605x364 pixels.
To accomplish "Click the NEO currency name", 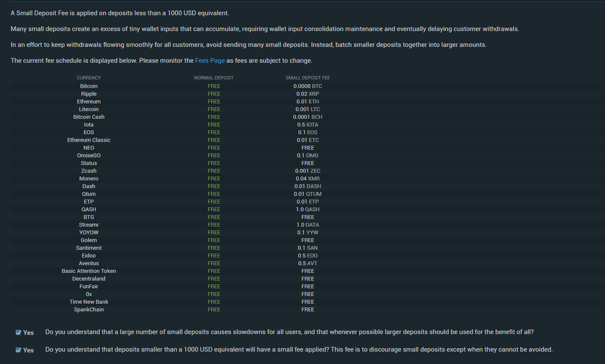I will pos(89,148).
